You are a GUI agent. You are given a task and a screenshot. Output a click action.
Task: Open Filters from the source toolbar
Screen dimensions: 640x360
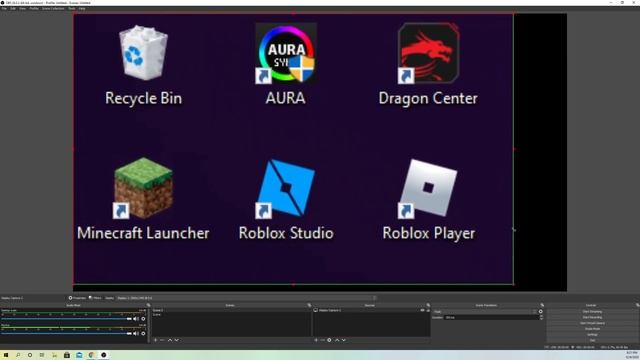(x=95, y=298)
